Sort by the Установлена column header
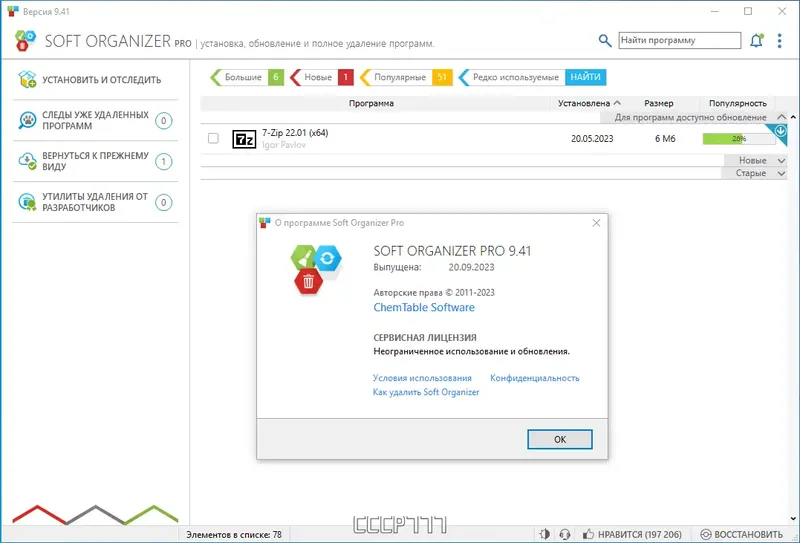The height and width of the screenshot is (543, 800). click(x=589, y=104)
